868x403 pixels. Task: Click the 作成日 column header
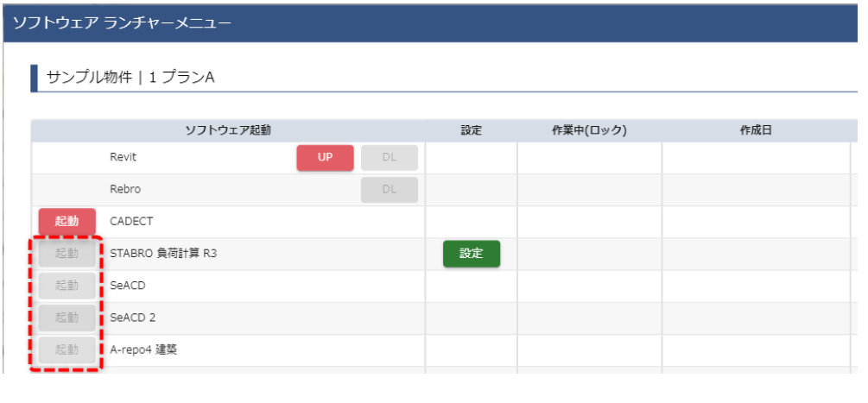coord(755,130)
